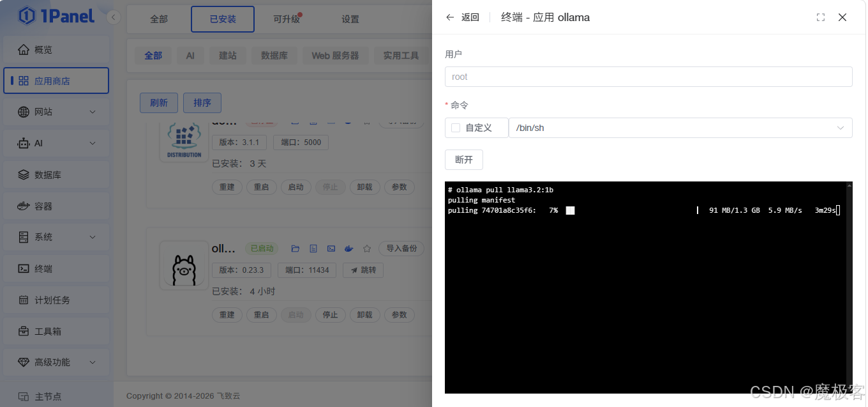
Task: Collapse the sidebar with the arrow button
Action: 114,18
